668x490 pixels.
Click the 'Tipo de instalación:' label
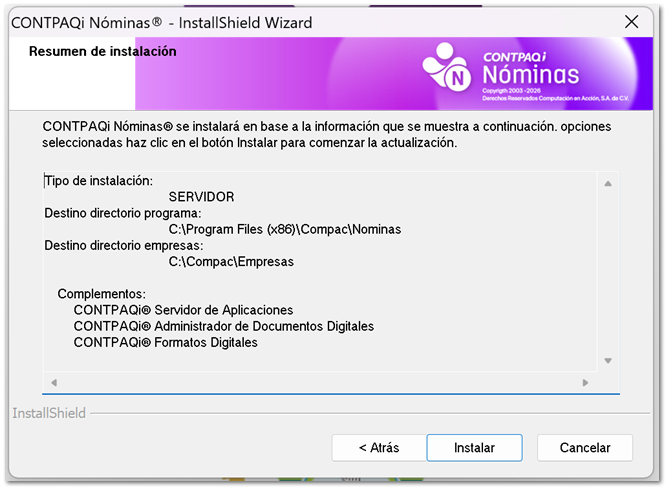coord(98,181)
